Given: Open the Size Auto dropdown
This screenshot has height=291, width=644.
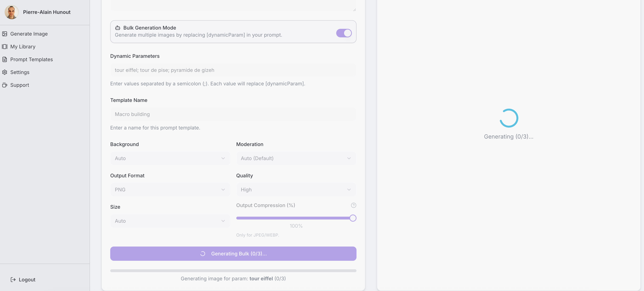Looking at the screenshot, I should click(x=170, y=221).
